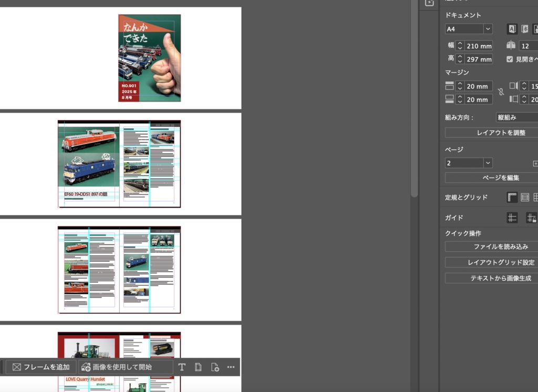Click the bottom margin stepper arrows
Viewport: 538px width, 392px height.
pos(460,99)
